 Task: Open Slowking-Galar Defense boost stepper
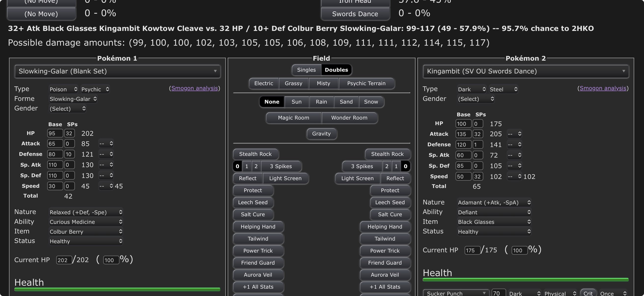pyautogui.click(x=106, y=154)
